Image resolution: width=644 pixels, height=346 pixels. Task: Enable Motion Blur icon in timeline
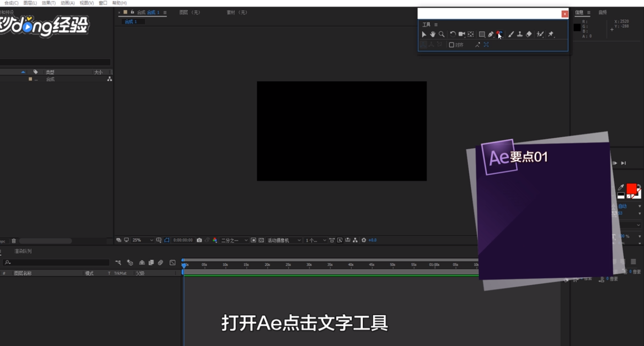coord(160,262)
